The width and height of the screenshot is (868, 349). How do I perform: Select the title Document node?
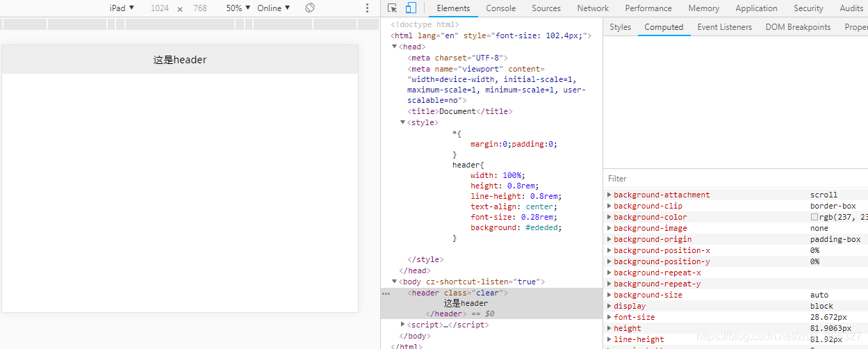point(459,111)
